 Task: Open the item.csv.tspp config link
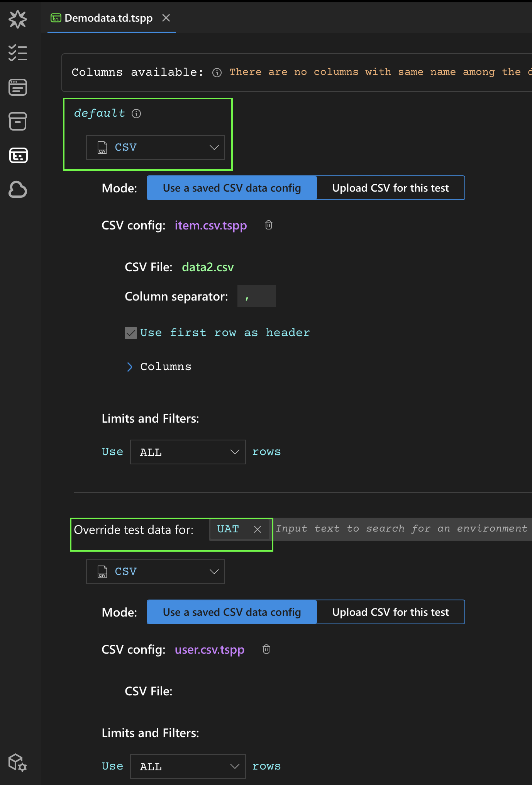click(x=211, y=226)
